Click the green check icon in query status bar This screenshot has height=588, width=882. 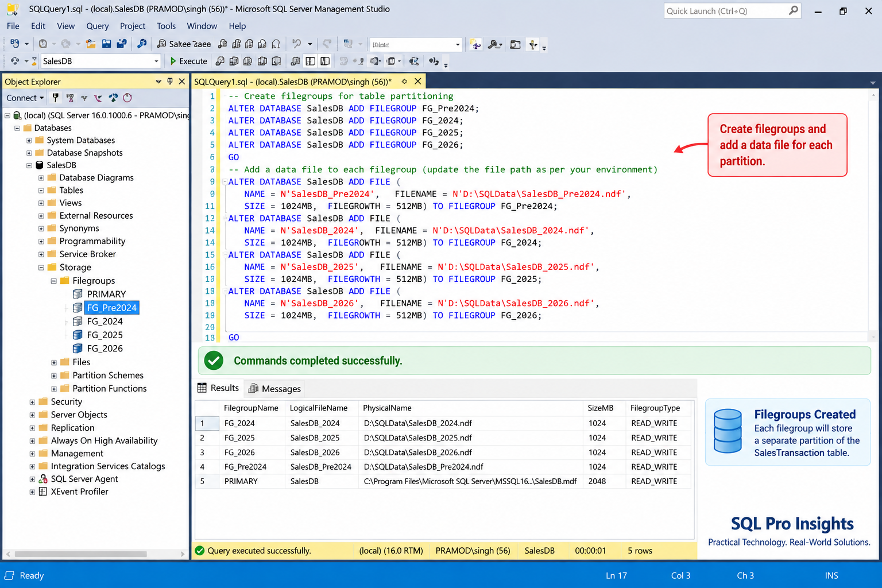(x=200, y=551)
